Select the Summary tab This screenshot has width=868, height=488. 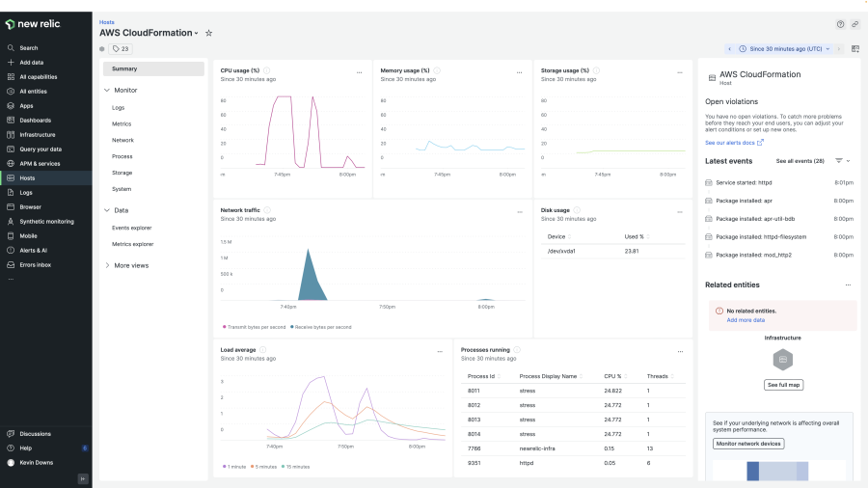(153, 68)
